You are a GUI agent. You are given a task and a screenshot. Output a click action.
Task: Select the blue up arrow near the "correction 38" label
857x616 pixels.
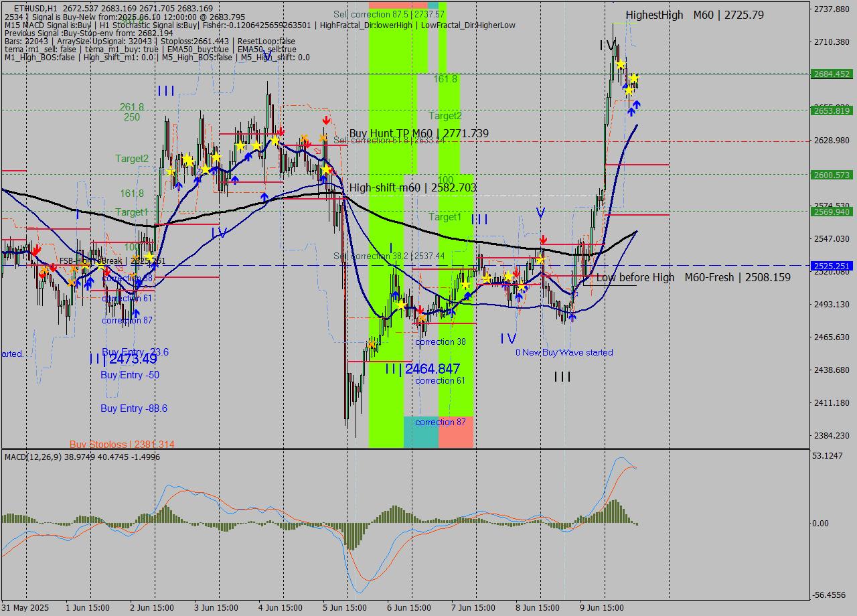[x=452, y=313]
